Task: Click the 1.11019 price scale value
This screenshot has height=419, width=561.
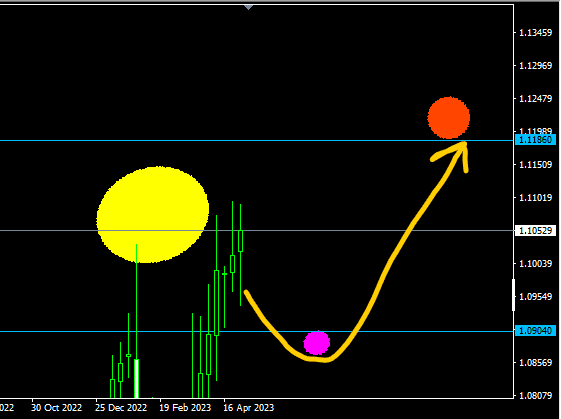Action: 536,198
